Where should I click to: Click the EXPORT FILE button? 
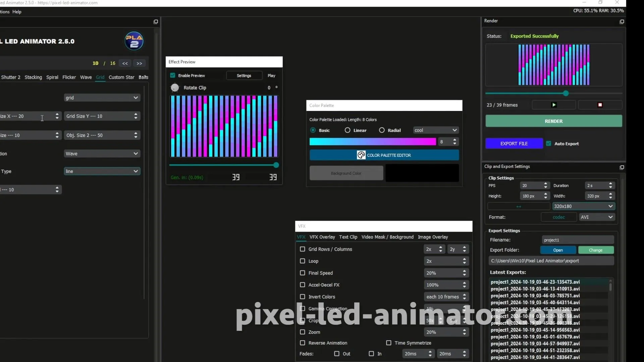(x=514, y=143)
